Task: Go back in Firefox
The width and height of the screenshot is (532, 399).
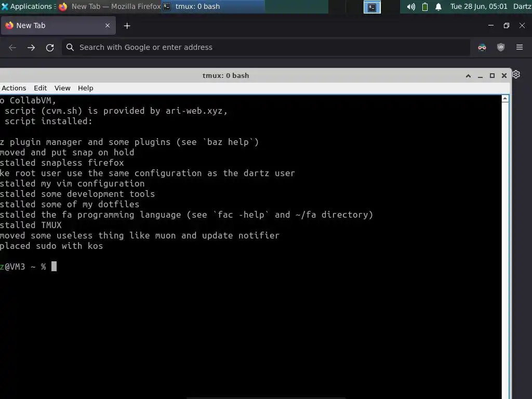Action: [12, 47]
